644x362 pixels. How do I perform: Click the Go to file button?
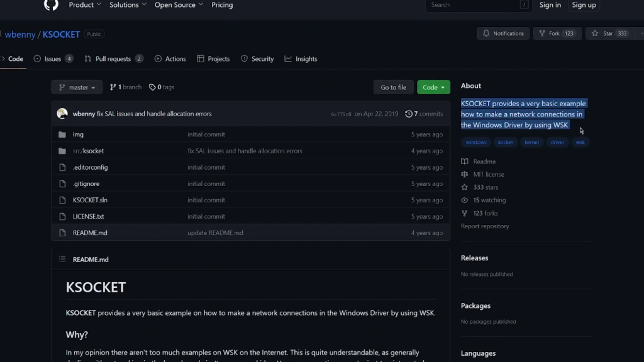click(393, 87)
